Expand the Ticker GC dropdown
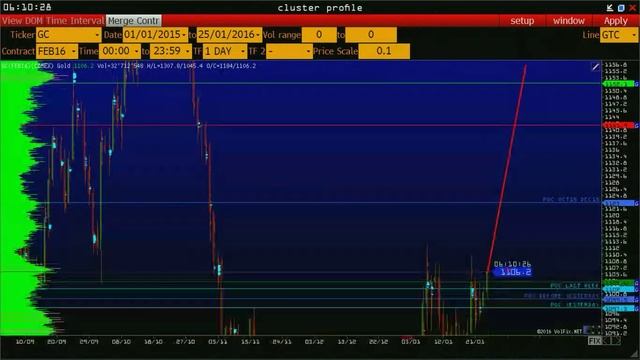640x360 pixels. pos(68,35)
